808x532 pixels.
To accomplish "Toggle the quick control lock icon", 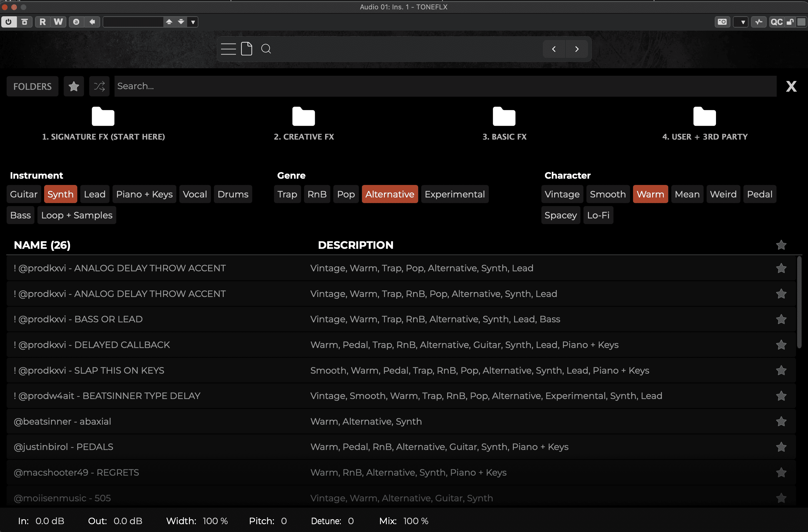I will (x=790, y=22).
